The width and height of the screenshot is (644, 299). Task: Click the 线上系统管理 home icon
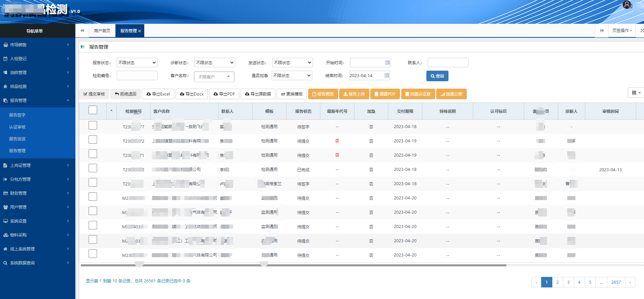tap(5, 249)
